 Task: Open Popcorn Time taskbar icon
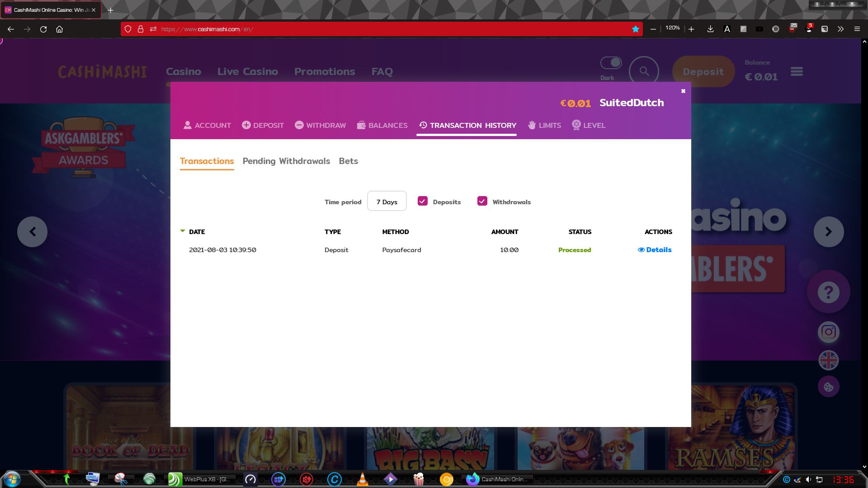pyautogui.click(x=419, y=479)
